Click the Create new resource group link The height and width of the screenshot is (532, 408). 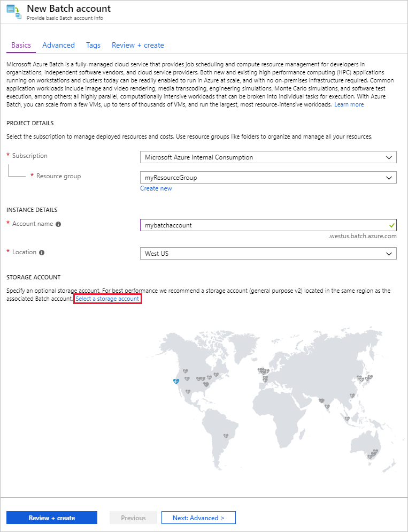coord(156,188)
